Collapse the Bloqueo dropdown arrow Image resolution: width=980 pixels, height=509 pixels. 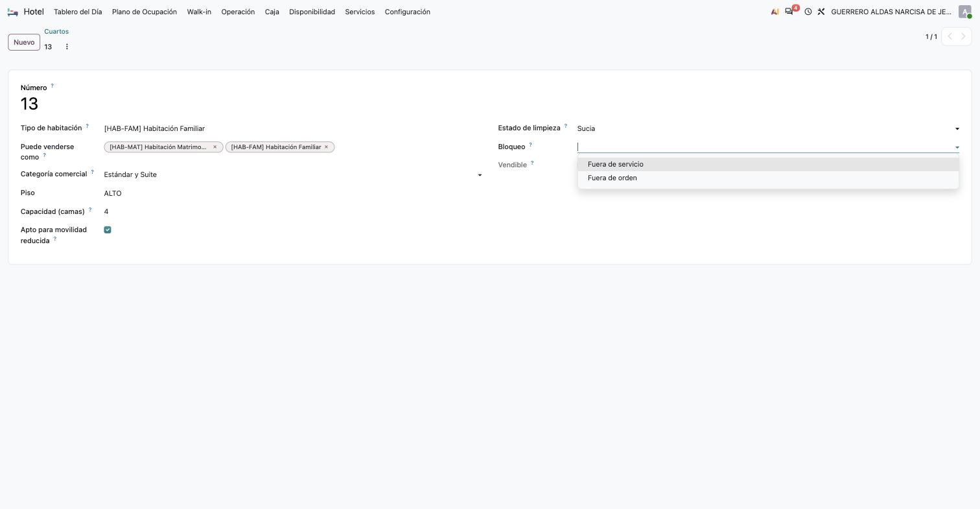tap(957, 147)
